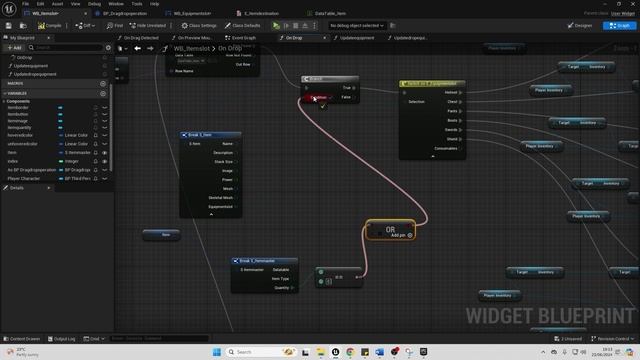Compile the widget blueprint
The height and width of the screenshot is (360, 640).
pos(49,26)
